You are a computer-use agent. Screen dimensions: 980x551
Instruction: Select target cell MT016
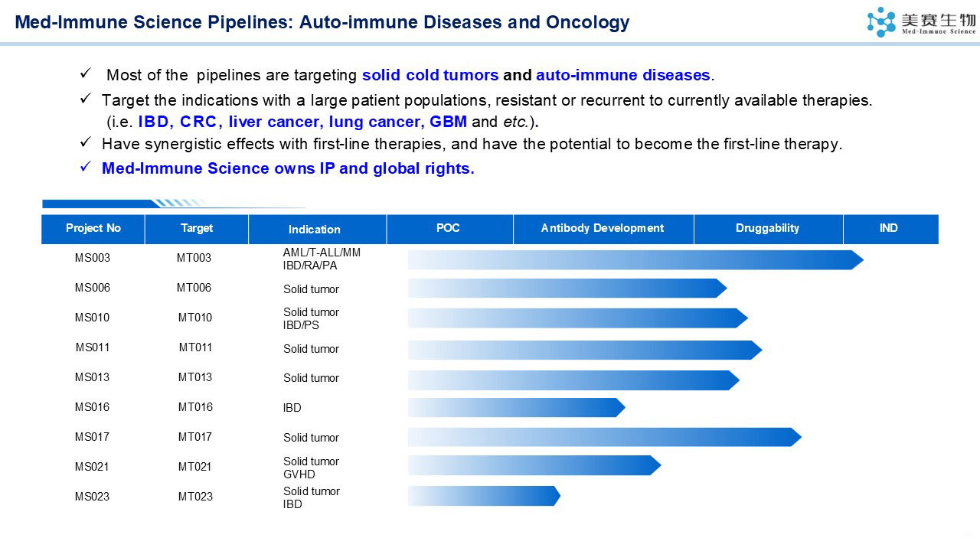point(195,407)
